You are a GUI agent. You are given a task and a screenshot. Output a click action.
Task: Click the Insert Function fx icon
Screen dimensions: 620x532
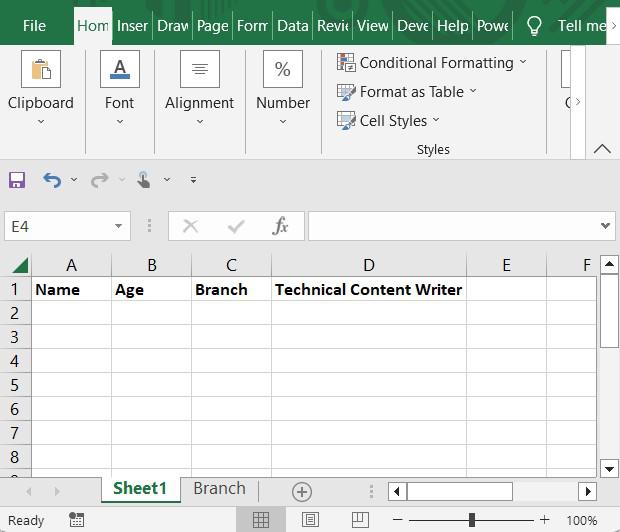[x=281, y=226]
